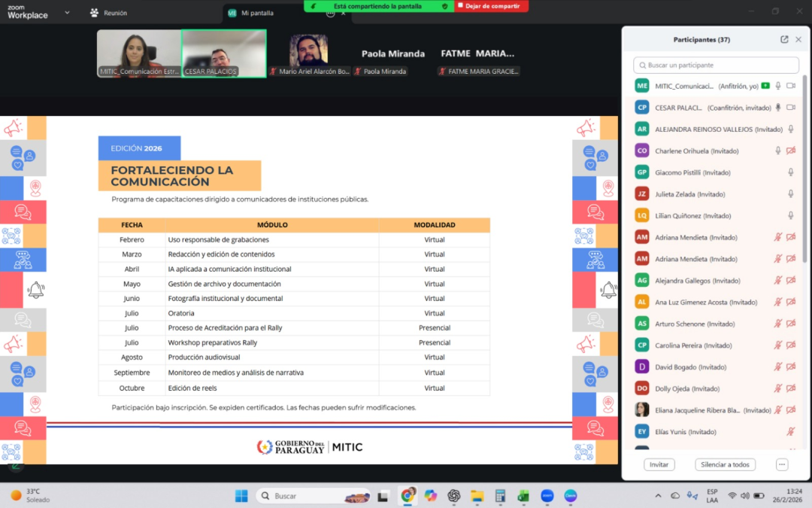Image resolution: width=812 pixels, height=508 pixels.
Task: Expand the chevron next to Zoom Workplace
Action: (x=68, y=12)
